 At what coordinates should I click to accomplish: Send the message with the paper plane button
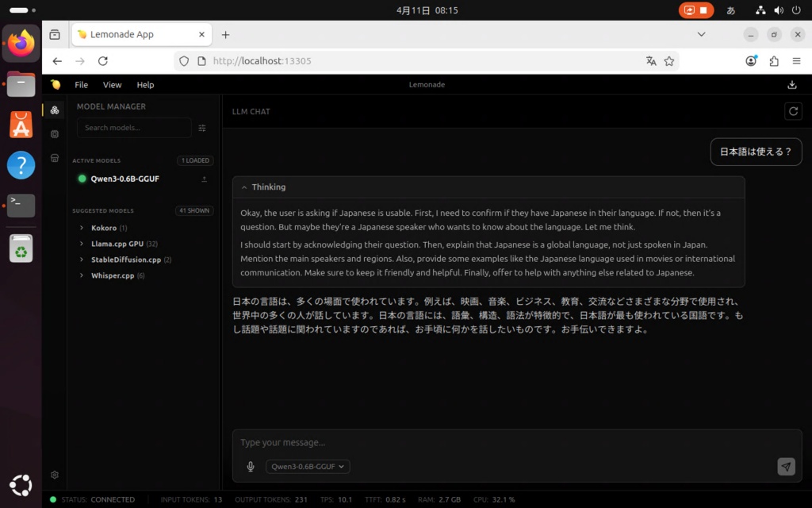[x=785, y=467]
